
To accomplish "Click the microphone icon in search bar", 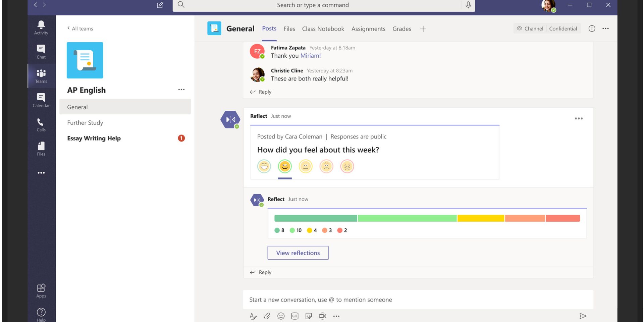I will click(468, 5).
